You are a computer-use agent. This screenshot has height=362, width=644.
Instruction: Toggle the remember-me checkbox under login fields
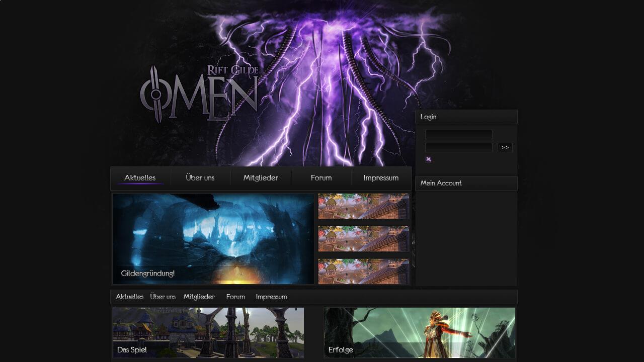(428, 159)
